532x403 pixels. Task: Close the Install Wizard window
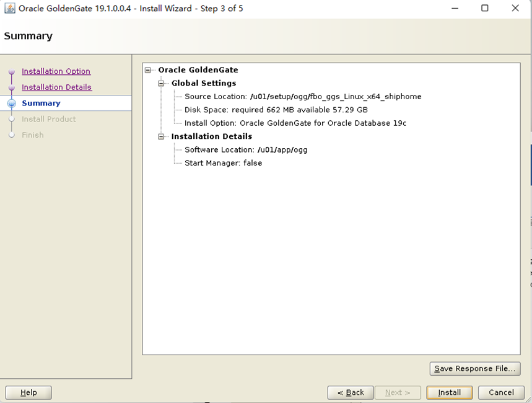coord(515,8)
